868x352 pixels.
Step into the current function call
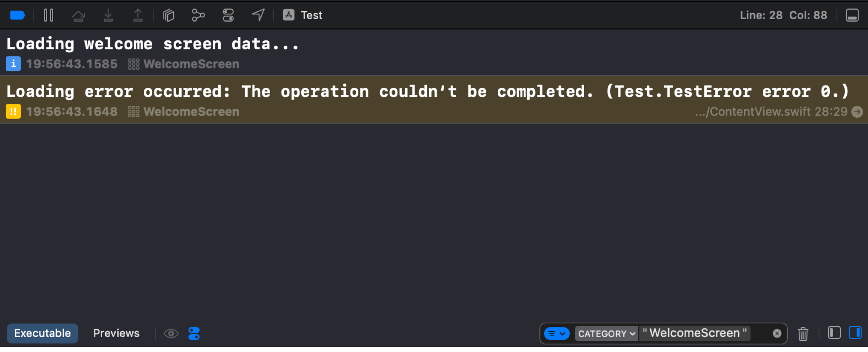108,15
